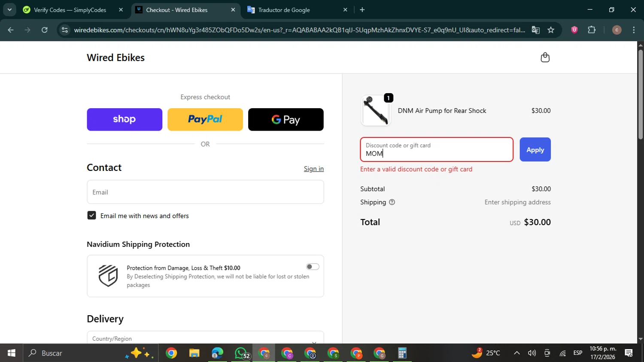644x362 pixels.
Task: Click the invalid discount code error message
Action: click(x=416, y=169)
